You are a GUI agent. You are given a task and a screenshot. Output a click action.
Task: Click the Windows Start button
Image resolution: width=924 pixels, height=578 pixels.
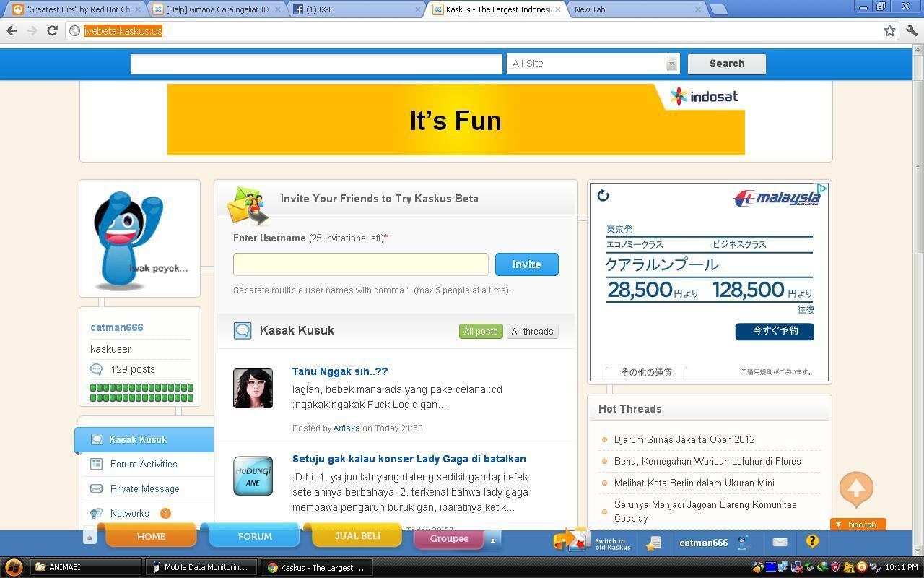click(x=13, y=567)
